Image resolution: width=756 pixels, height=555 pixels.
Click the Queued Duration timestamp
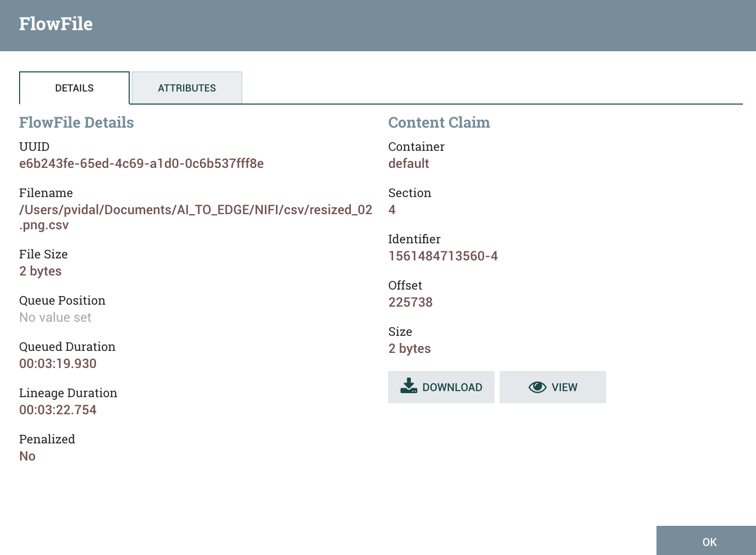[x=57, y=363]
